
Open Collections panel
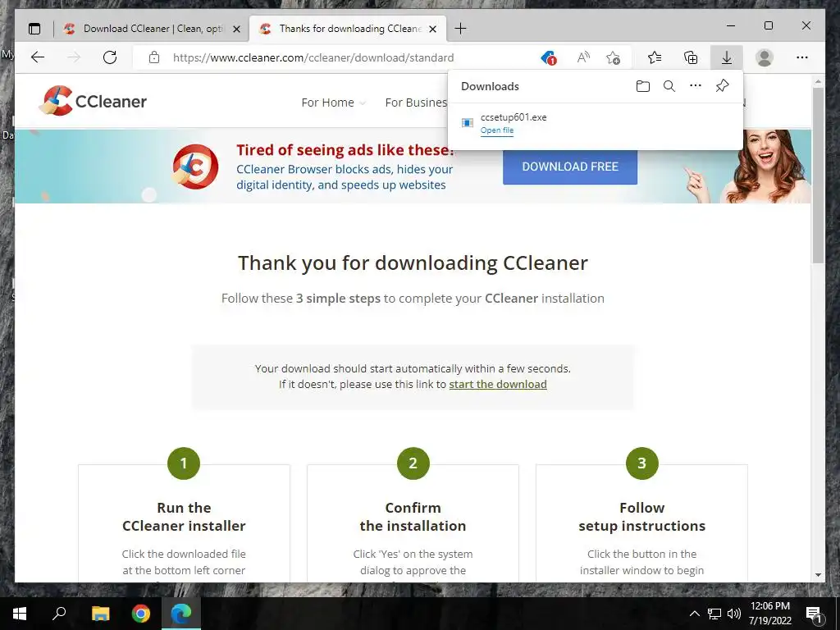coord(691,57)
